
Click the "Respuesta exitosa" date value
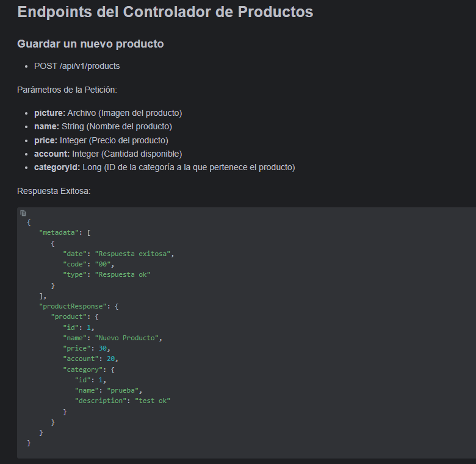[x=132, y=254]
